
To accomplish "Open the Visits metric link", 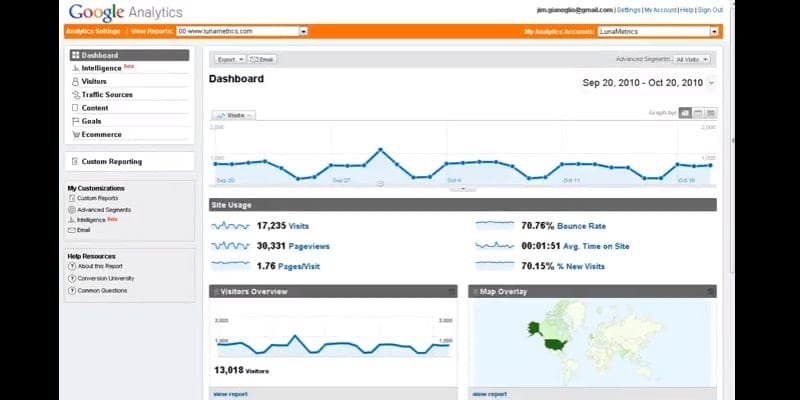I will click(298, 226).
